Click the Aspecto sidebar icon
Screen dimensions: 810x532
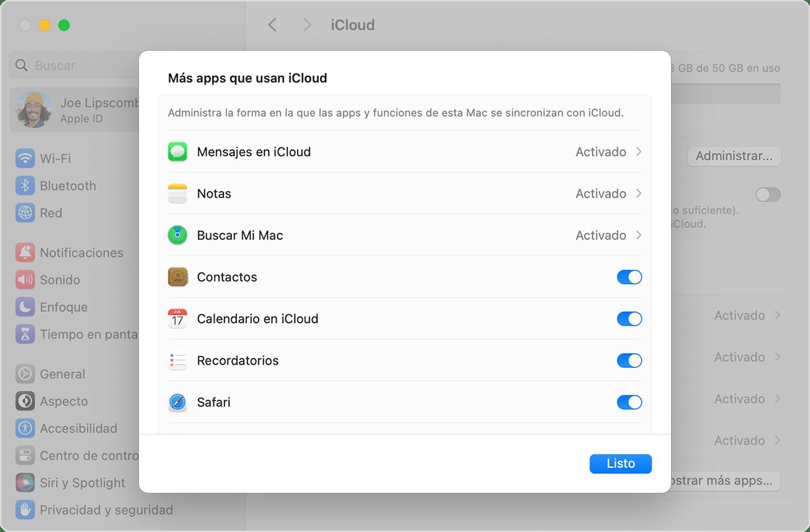click(x=25, y=401)
